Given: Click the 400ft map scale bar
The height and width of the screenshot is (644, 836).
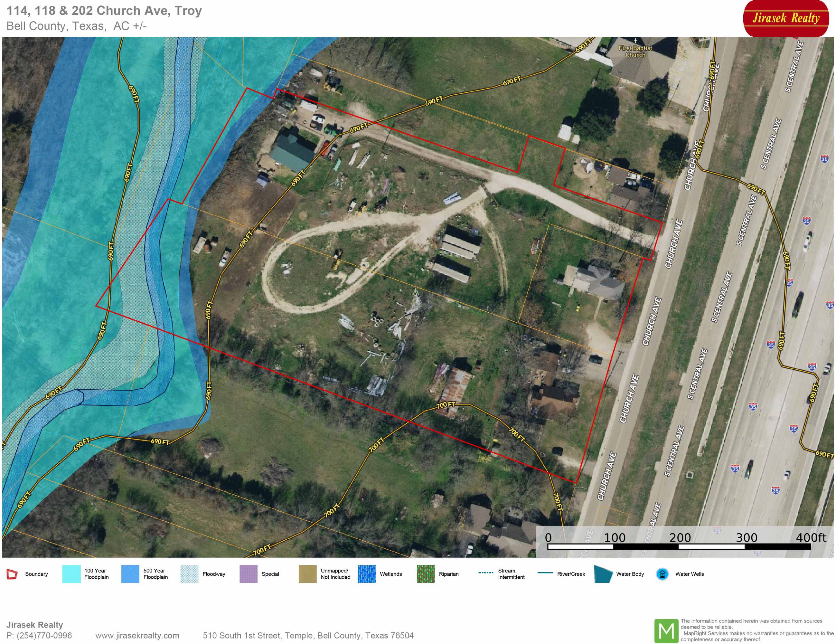Looking at the screenshot, I should tap(679, 546).
